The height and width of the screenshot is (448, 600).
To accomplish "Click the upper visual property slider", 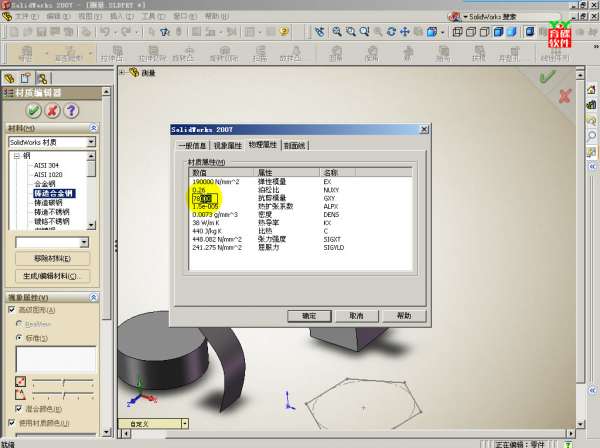I will coord(62,382).
